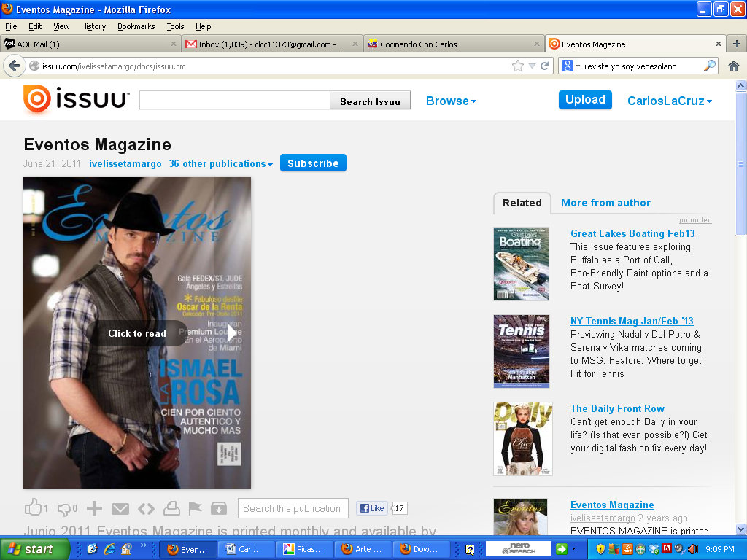Click the Upload button

[x=585, y=100]
